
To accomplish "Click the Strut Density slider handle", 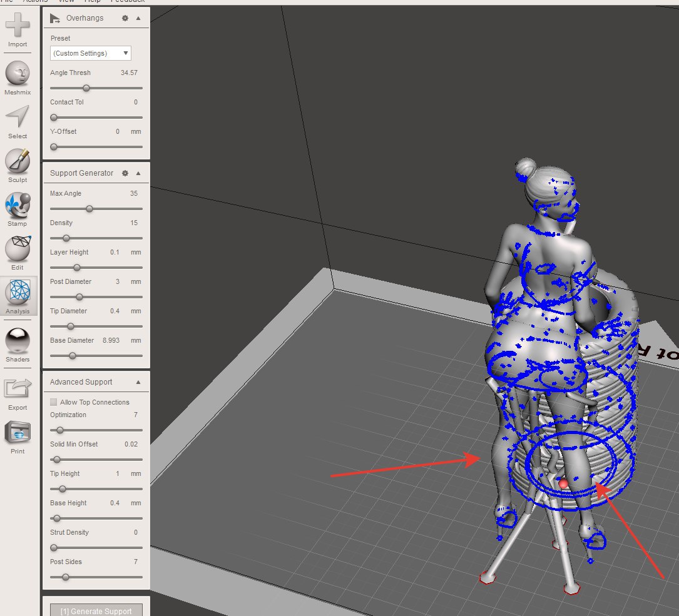I will coord(54,548).
